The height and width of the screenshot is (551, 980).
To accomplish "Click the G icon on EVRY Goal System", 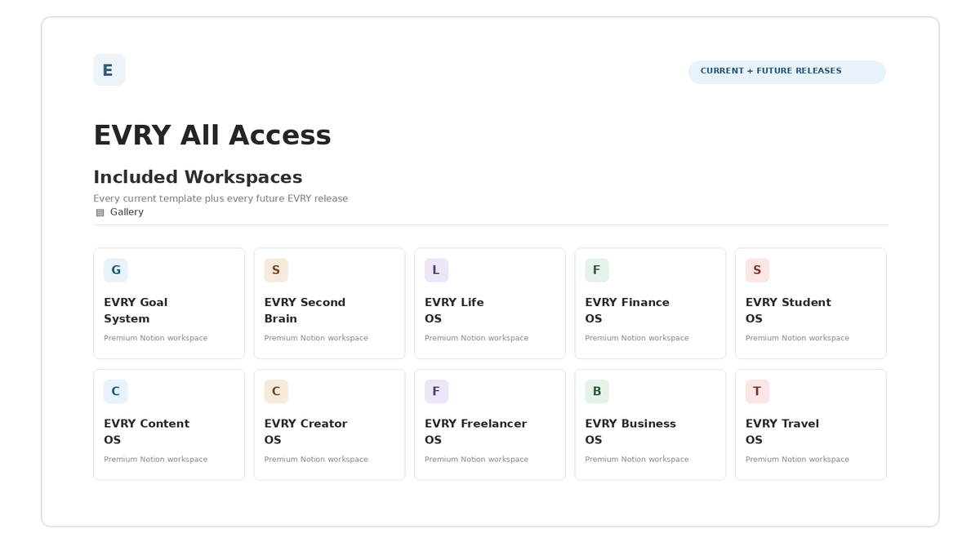I will coord(116,270).
